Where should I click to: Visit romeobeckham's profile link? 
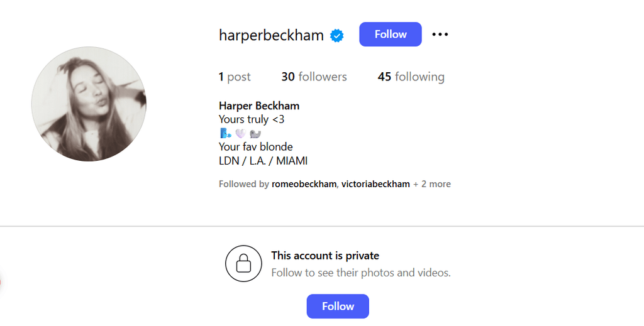pos(305,184)
